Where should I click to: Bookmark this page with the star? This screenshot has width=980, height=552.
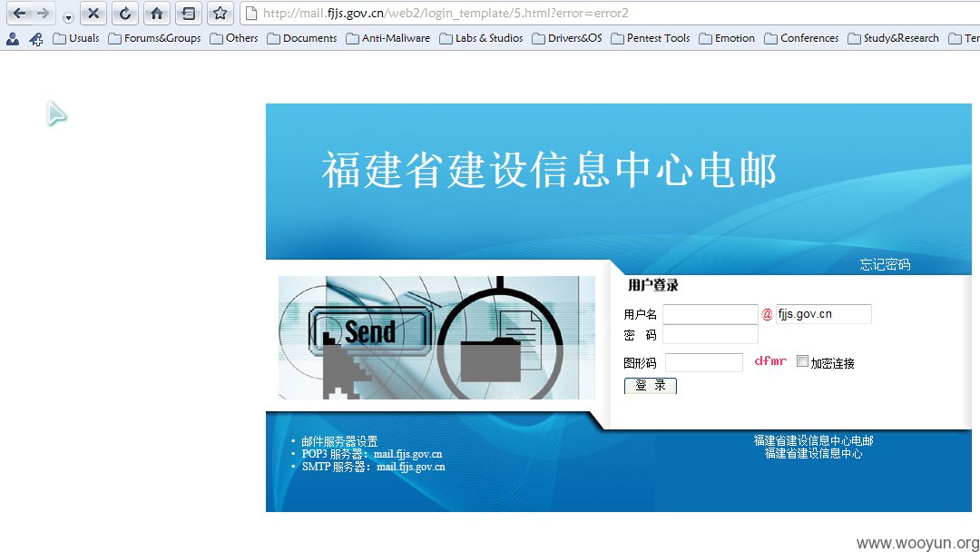[220, 13]
